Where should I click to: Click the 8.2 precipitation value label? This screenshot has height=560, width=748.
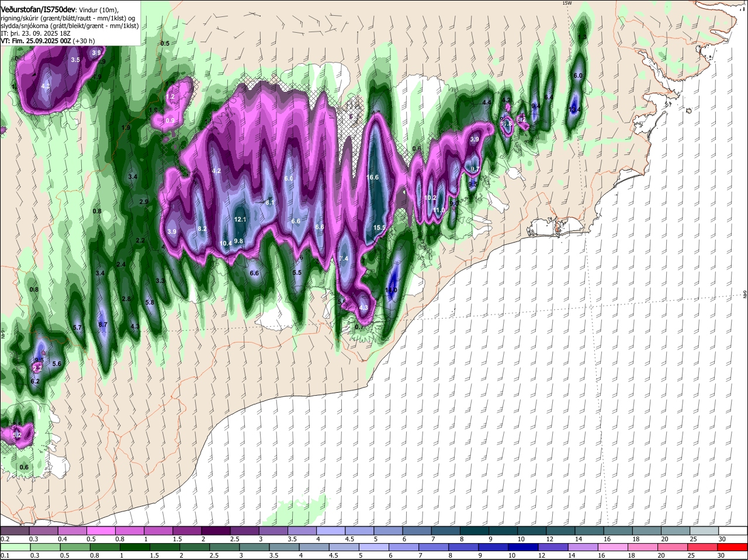(202, 229)
